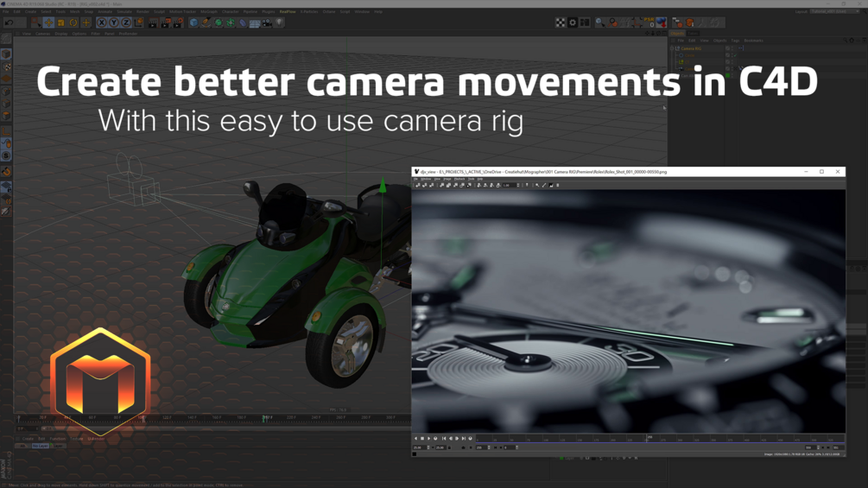Click the djv_view current frame input field

483,447
